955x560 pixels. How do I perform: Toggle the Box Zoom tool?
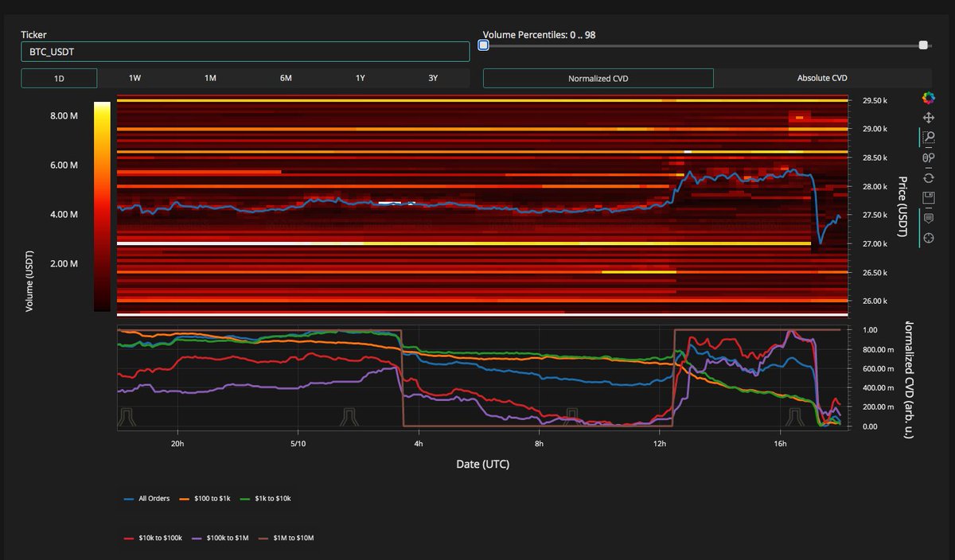pos(928,137)
